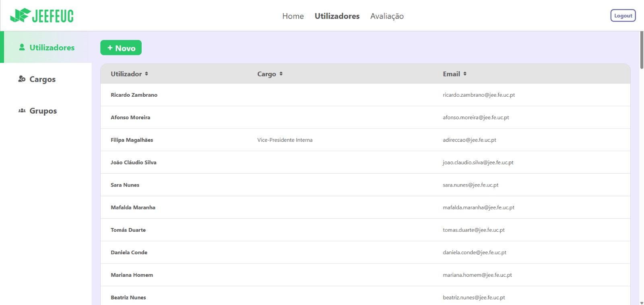Add a new user with + Novo
Viewport: 644px width, 305px height.
coord(121,48)
